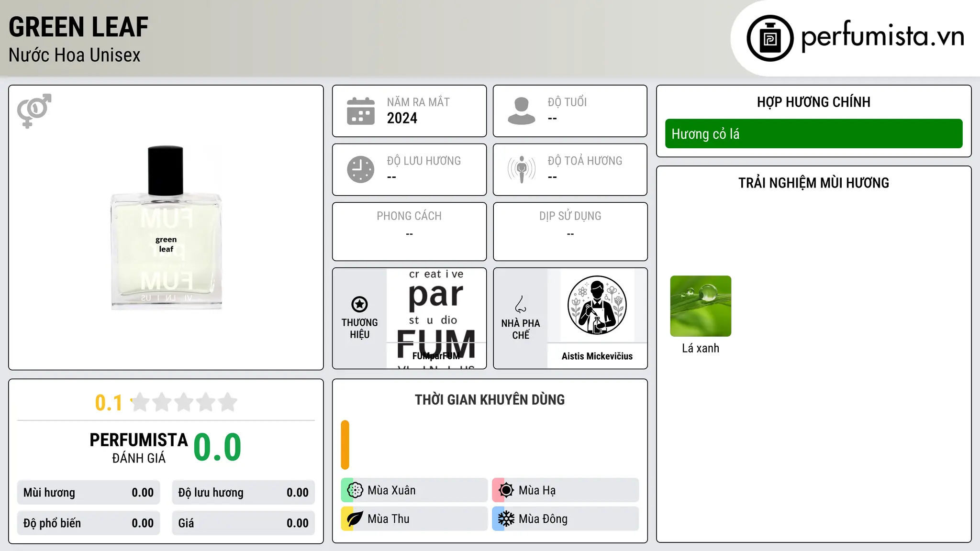The image size is (980, 551).
Task: Click the THƯƠNG HIỆU label
Action: tap(359, 329)
